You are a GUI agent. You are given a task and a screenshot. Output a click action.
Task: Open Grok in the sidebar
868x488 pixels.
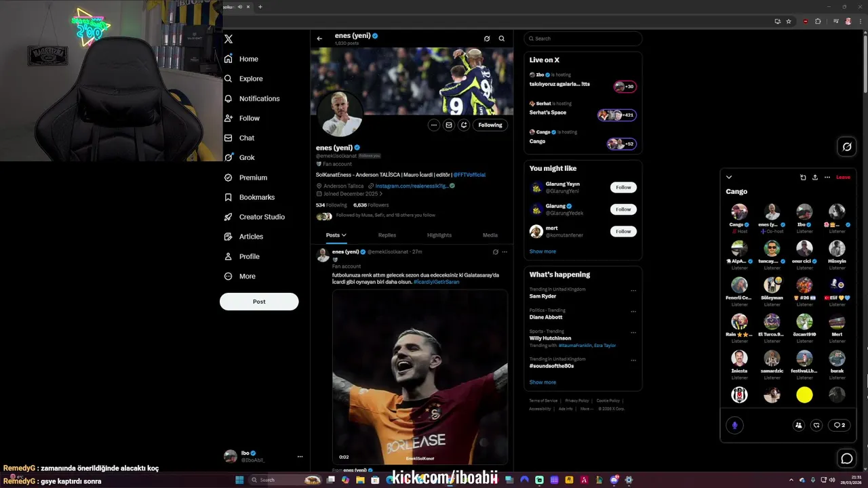(239, 157)
